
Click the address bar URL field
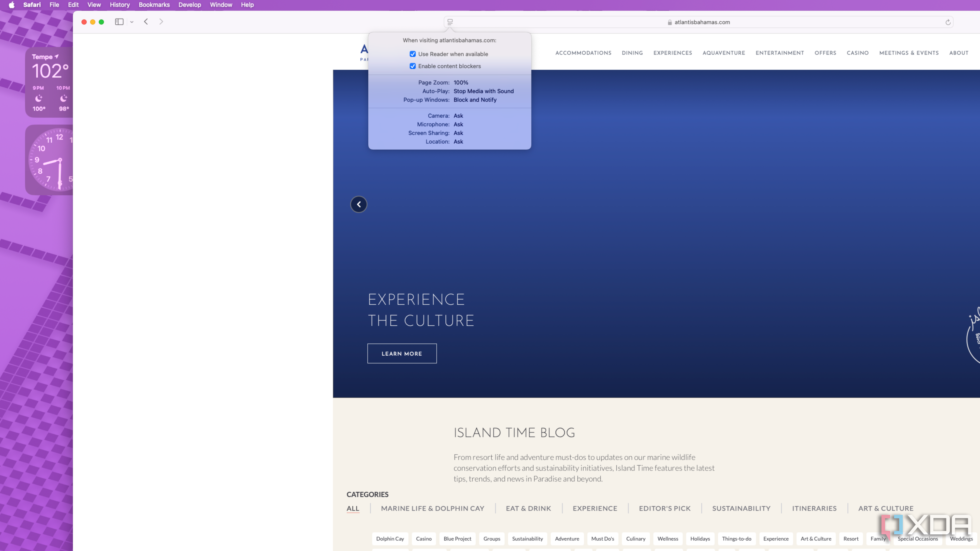[x=698, y=23]
